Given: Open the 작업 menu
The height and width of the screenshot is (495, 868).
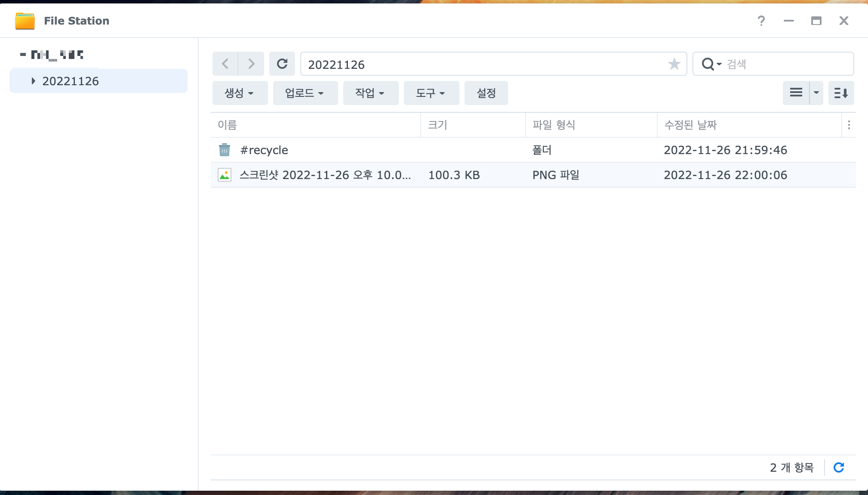Looking at the screenshot, I should (x=370, y=93).
